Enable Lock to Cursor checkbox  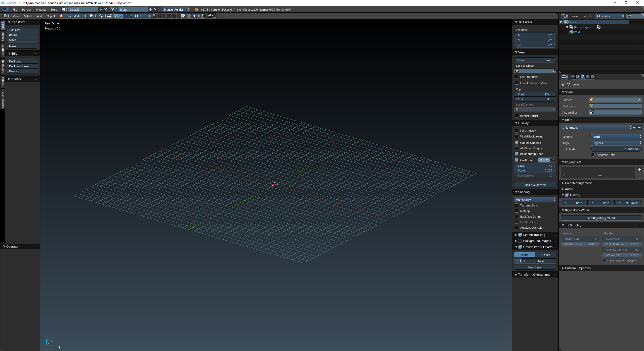click(x=516, y=77)
